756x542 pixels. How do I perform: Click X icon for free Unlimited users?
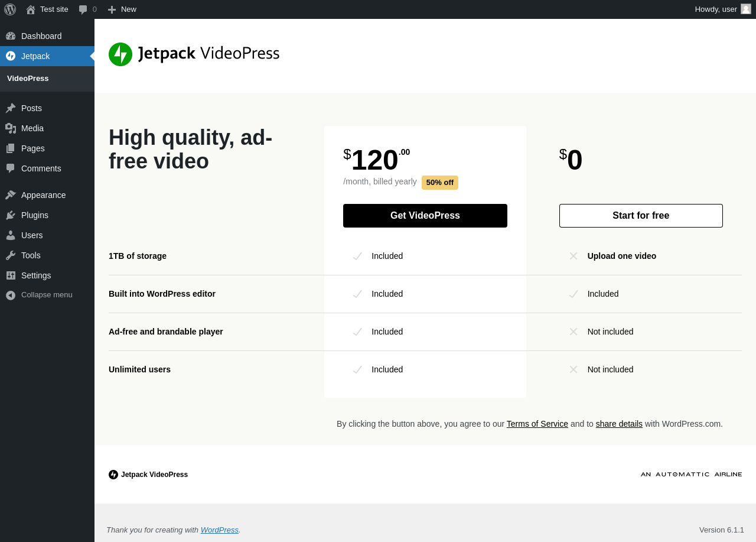click(573, 369)
